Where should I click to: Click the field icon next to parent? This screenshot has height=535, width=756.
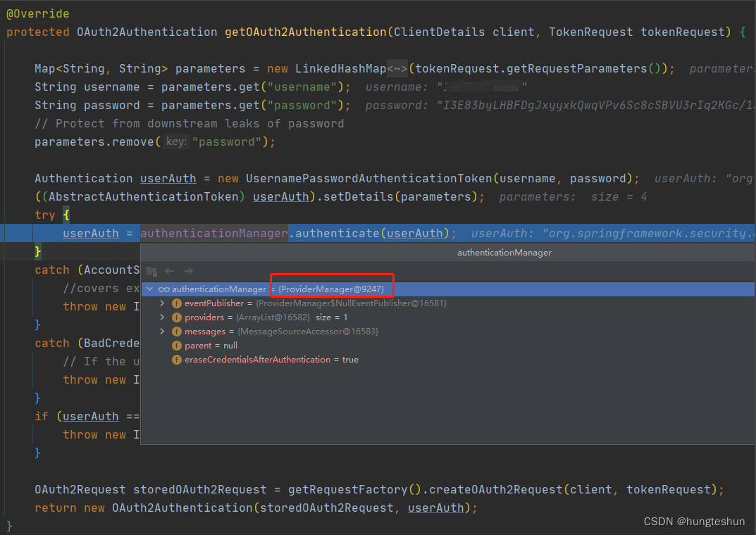tap(177, 346)
